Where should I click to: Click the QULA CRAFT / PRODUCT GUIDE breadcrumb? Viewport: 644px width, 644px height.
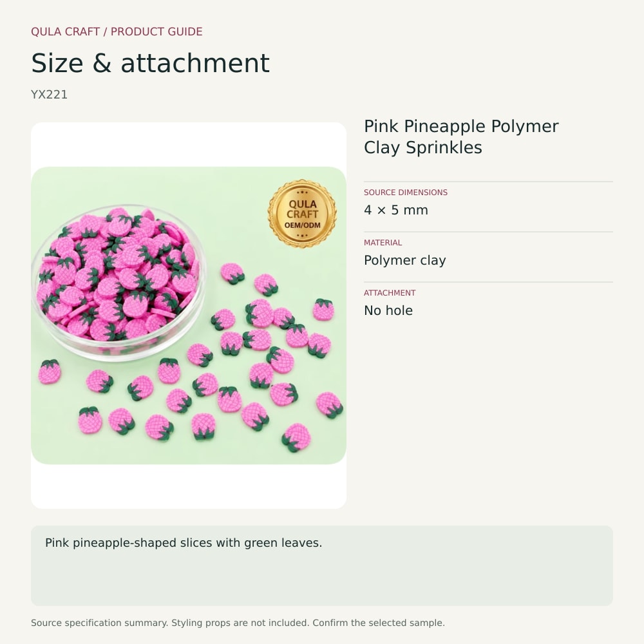click(x=117, y=32)
